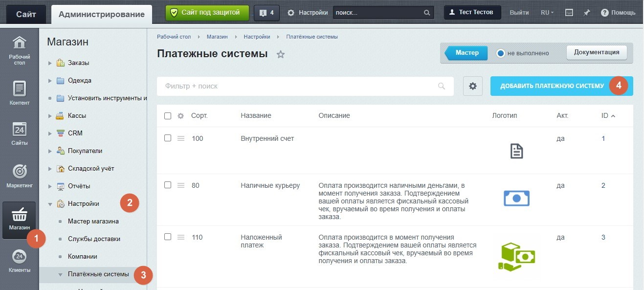
Task: Open the Маркетинг target icon
Action: coord(19,175)
